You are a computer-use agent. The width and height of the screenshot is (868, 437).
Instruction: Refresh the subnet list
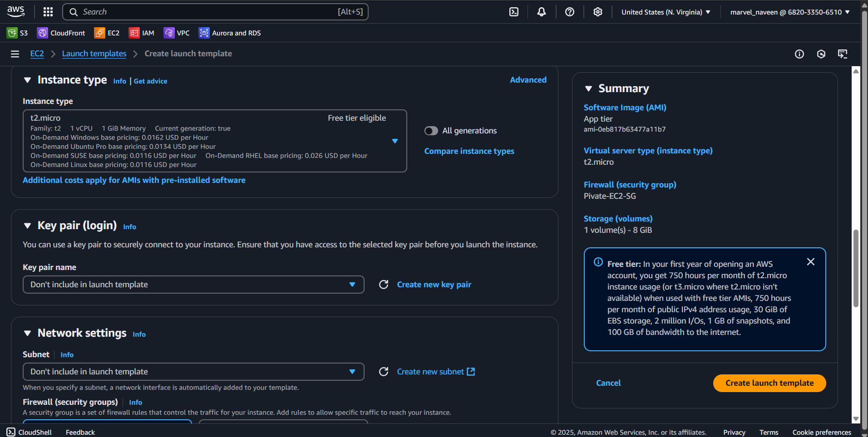click(x=384, y=372)
